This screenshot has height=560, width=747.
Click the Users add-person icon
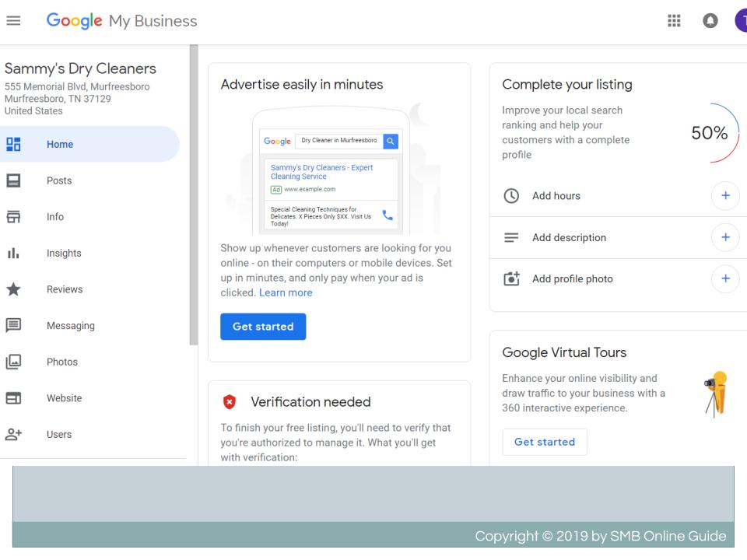click(x=15, y=434)
